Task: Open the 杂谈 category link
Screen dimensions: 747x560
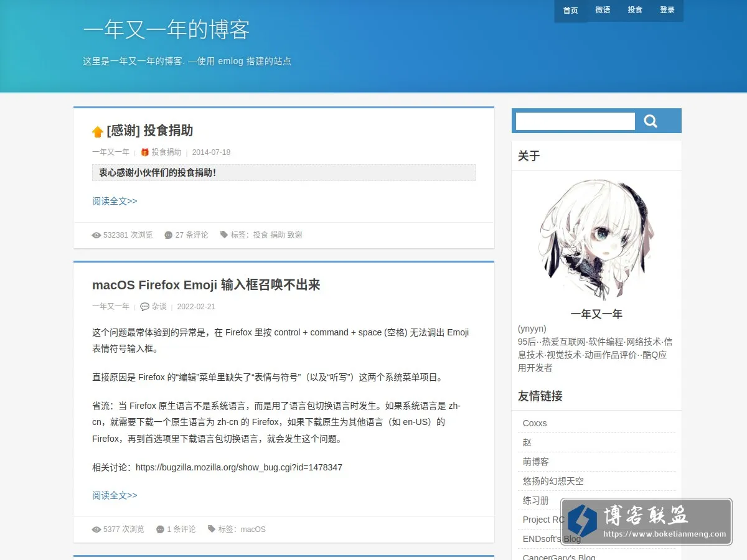Action: [159, 306]
